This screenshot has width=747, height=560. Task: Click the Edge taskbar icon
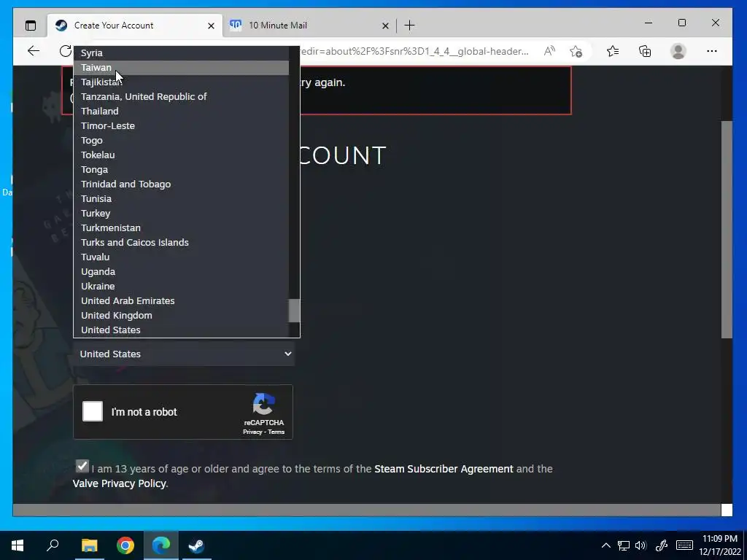tap(161, 545)
